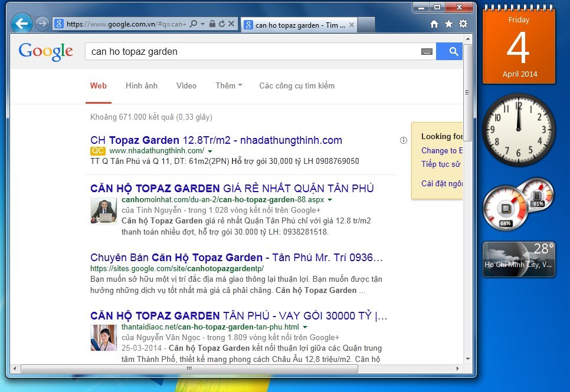The image size is (570, 392).
Task: Click the Google favicon in the address bar
Action: [x=59, y=24]
